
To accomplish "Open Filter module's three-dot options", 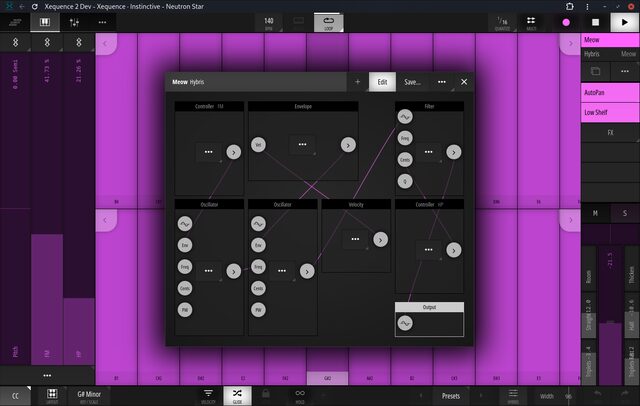I will coord(429,152).
